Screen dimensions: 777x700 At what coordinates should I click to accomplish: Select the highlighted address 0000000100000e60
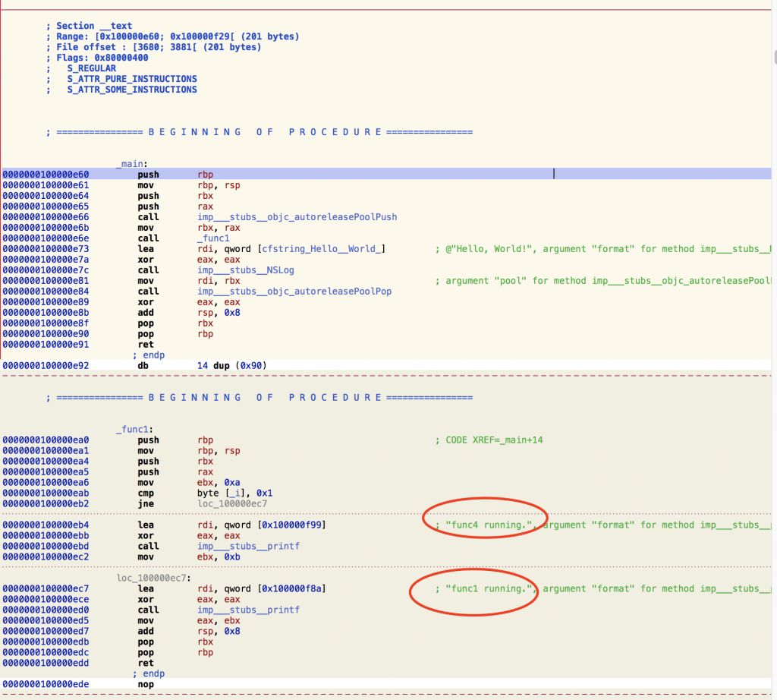(46, 174)
